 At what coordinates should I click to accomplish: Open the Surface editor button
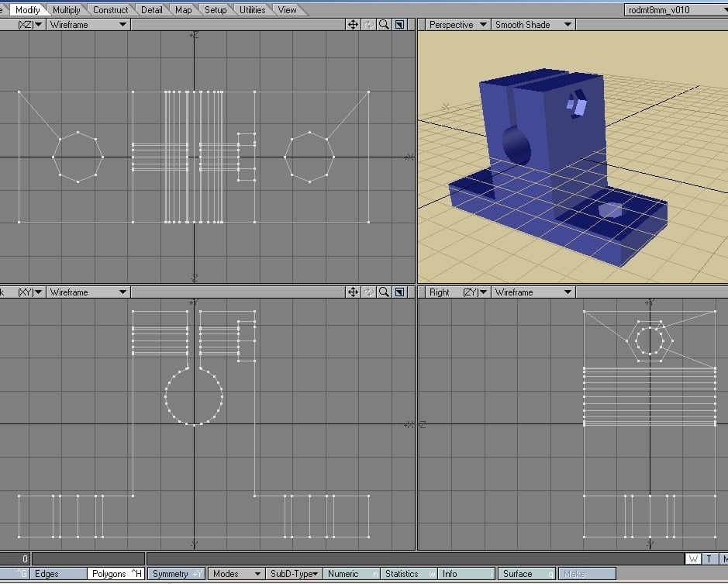(x=526, y=574)
